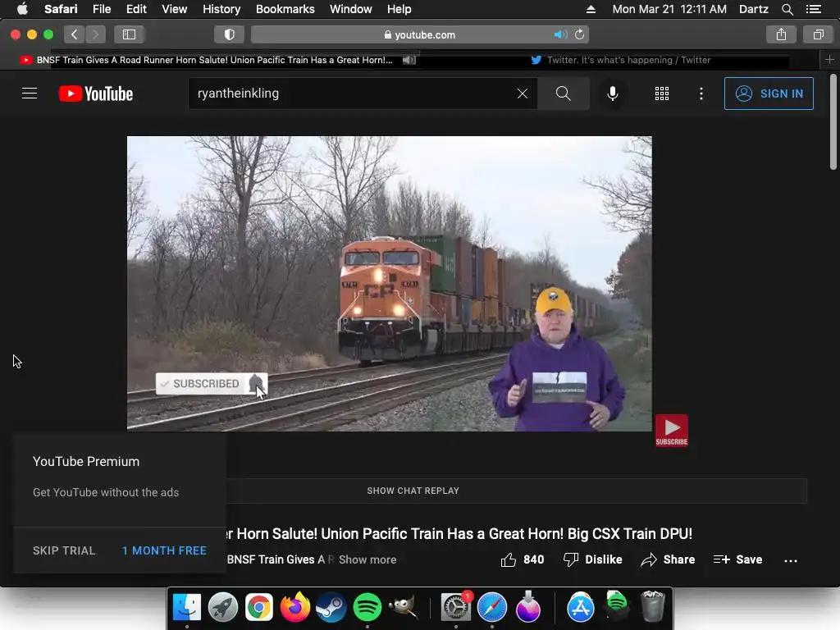Open Launchpad rocket in Dock
The width and height of the screenshot is (840, 630).
coord(223,607)
